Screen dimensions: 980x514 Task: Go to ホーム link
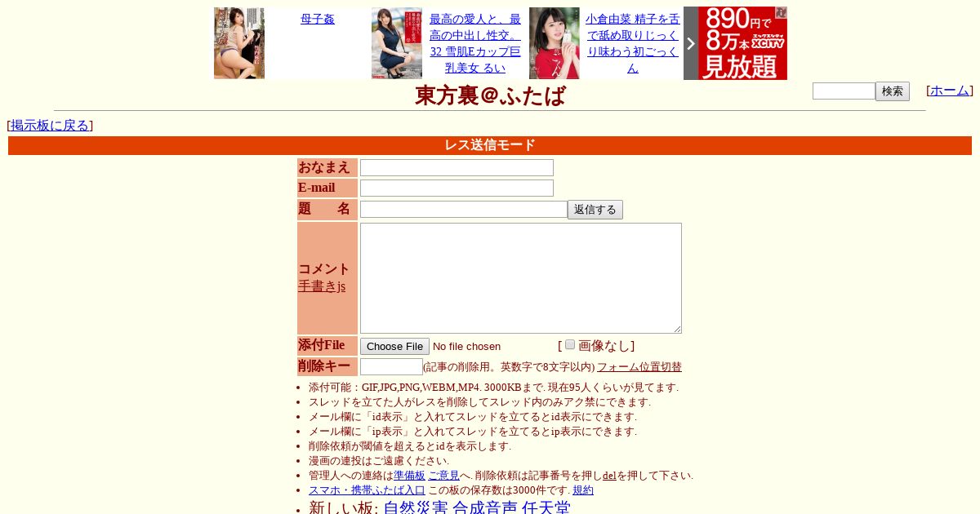click(950, 91)
